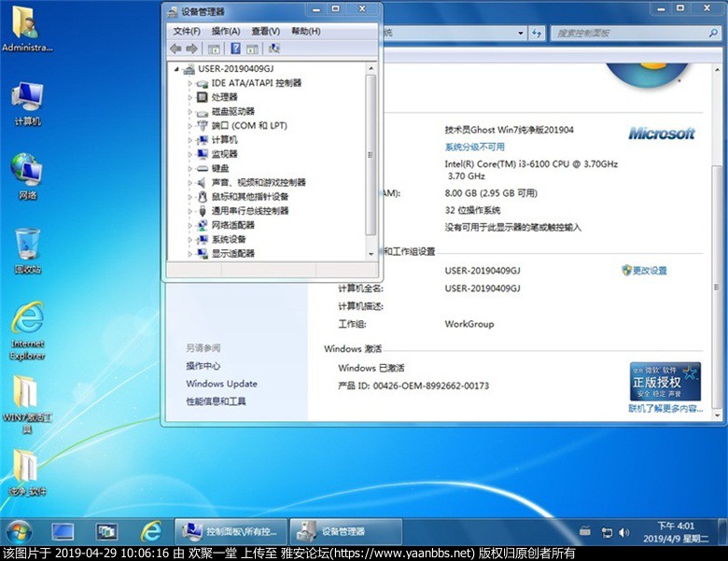The width and height of the screenshot is (728, 561).
Task: Select the 计算机 tree item in Device Manager
Action: 224,140
